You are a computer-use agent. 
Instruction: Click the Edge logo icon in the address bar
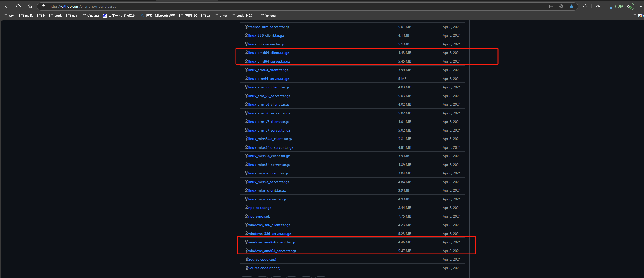click(x=561, y=6)
